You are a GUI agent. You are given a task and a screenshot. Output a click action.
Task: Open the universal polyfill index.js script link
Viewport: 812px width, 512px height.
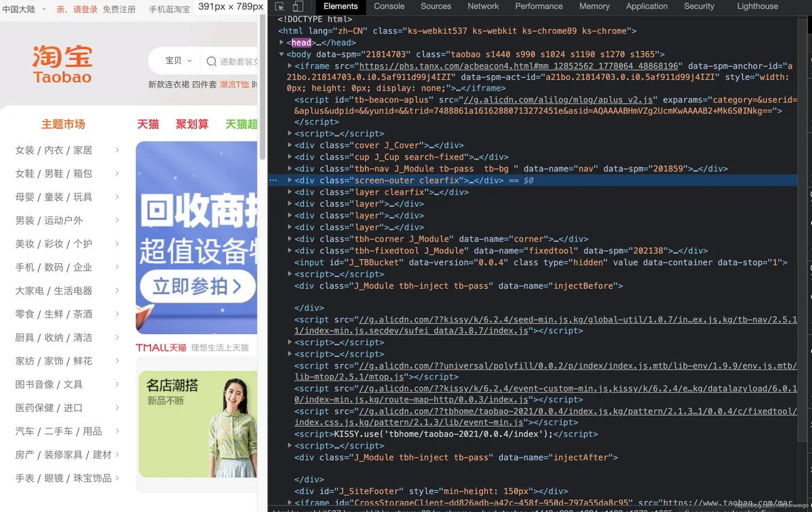point(547,371)
